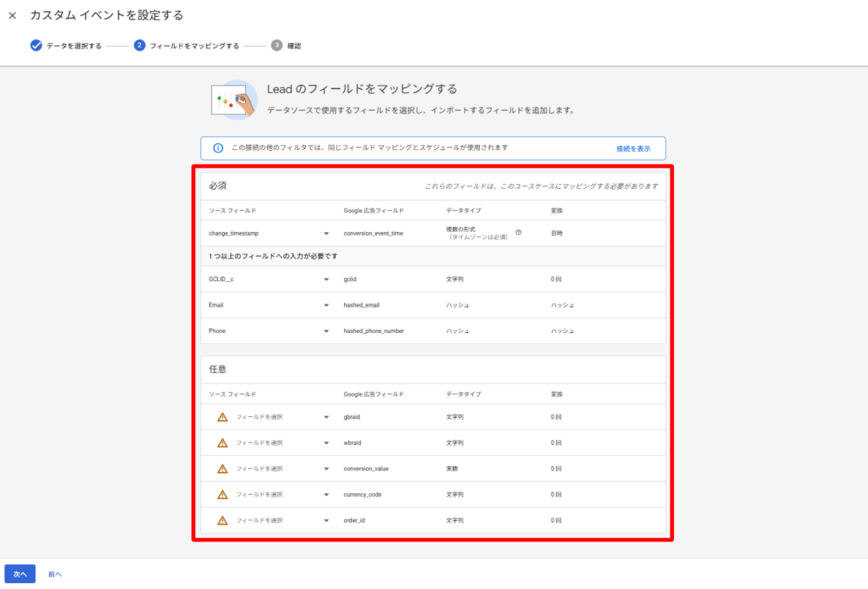Click warning icon in currency_code row
This screenshot has height=589, width=868.
pos(222,495)
